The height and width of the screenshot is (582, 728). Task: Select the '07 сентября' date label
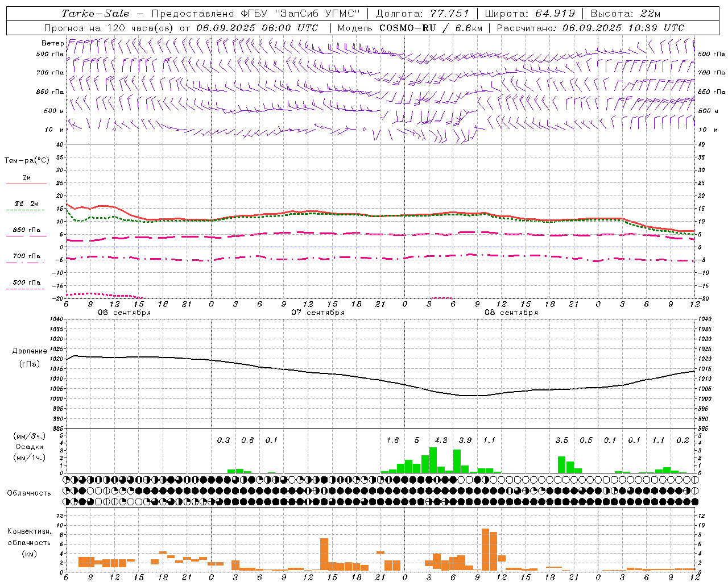pos(317,313)
